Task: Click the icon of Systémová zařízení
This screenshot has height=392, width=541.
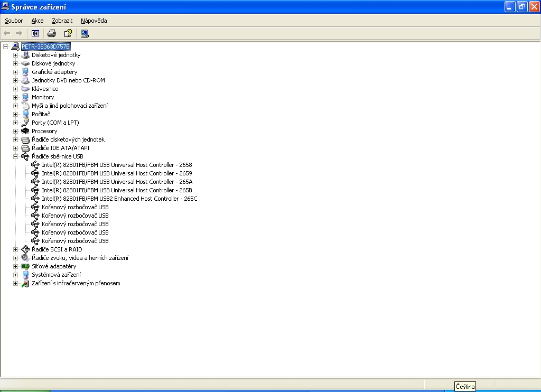Action: click(25, 275)
